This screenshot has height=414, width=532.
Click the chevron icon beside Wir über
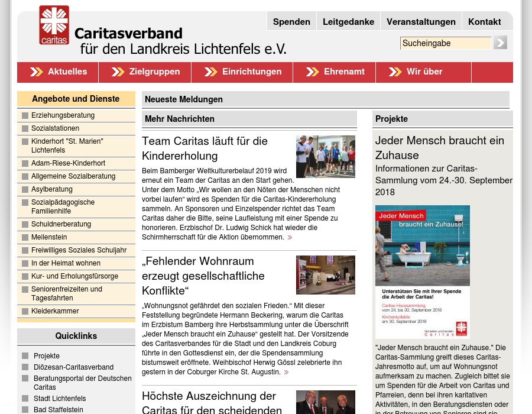tap(395, 72)
